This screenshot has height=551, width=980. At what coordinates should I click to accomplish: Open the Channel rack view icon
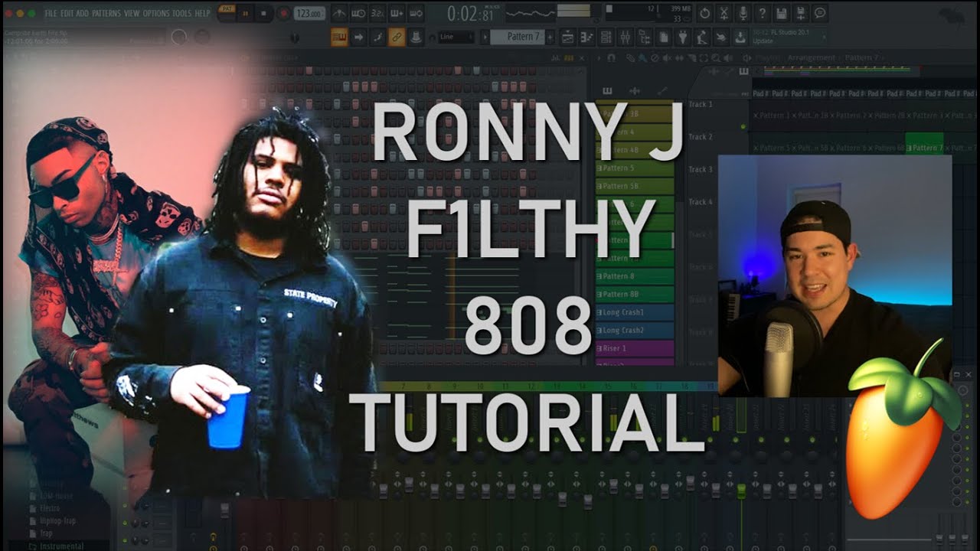pos(606,37)
